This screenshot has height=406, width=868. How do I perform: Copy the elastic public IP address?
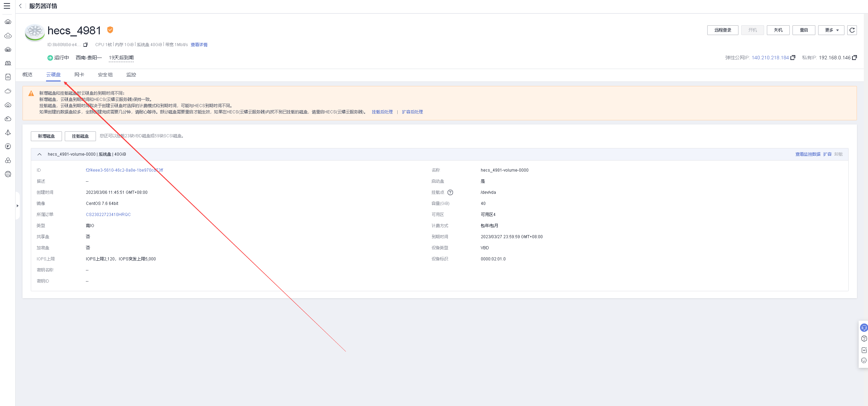793,58
